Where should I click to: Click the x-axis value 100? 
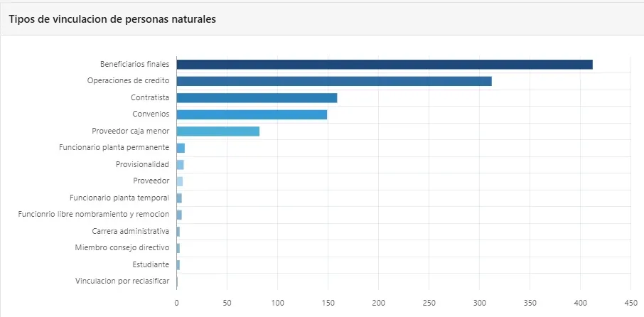tap(278, 303)
